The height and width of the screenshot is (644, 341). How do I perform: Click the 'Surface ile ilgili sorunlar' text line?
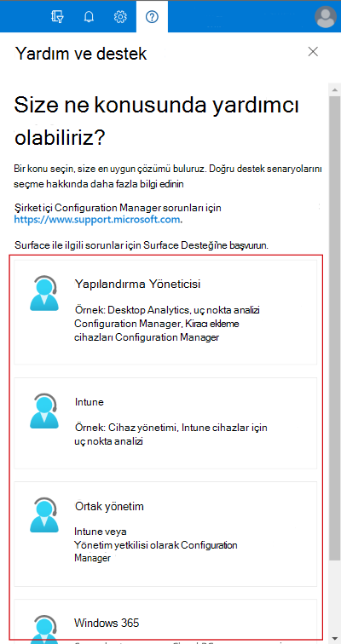click(x=142, y=246)
